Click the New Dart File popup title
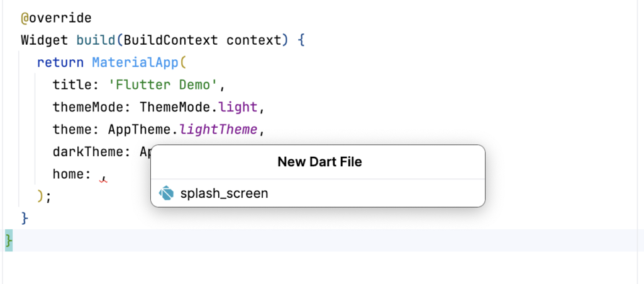Screen dimensions: 644x284 tap(319, 162)
